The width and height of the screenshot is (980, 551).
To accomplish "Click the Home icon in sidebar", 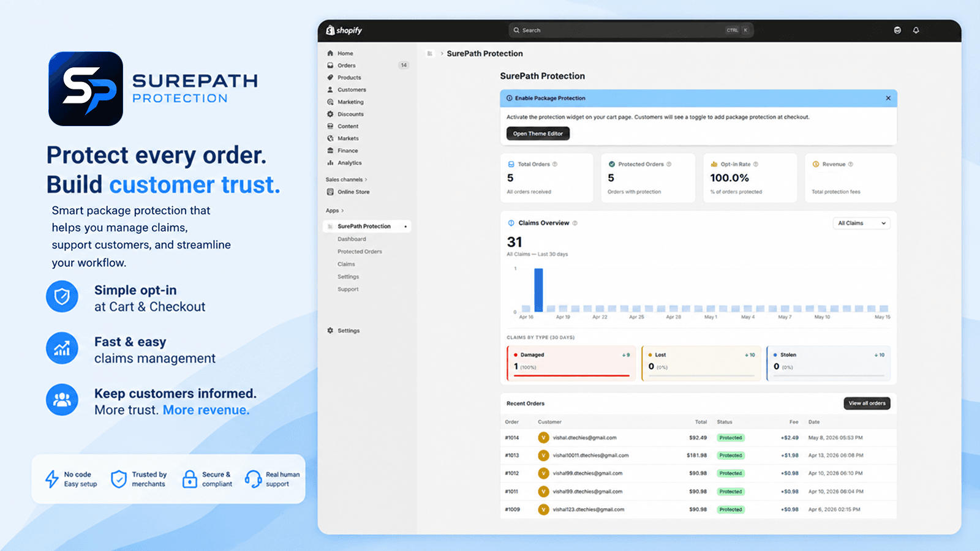I will point(330,53).
